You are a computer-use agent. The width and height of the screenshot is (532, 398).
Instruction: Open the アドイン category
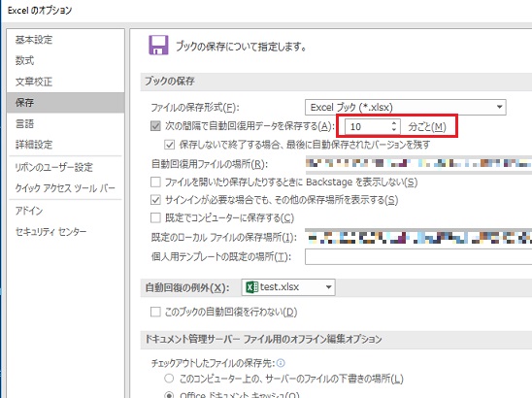(29, 211)
